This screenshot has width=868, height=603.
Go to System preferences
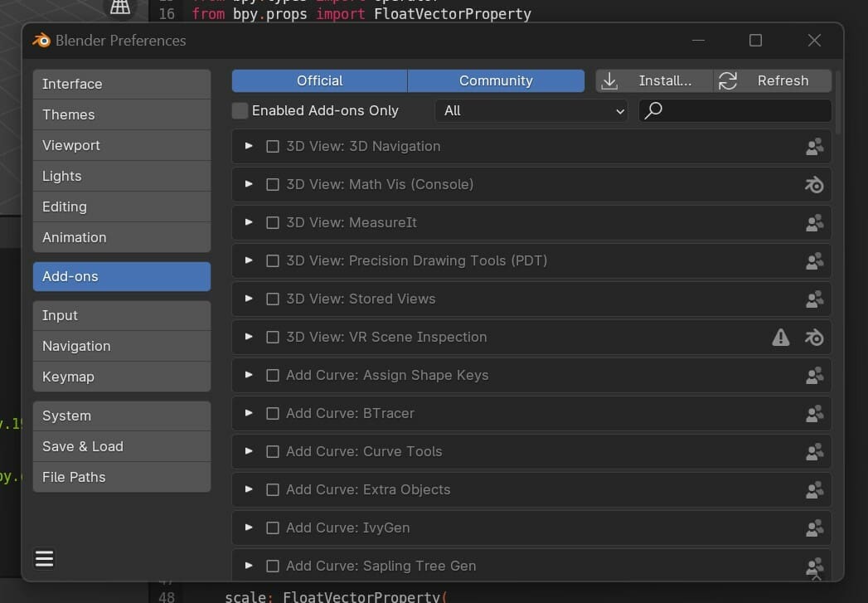pyautogui.click(x=122, y=416)
